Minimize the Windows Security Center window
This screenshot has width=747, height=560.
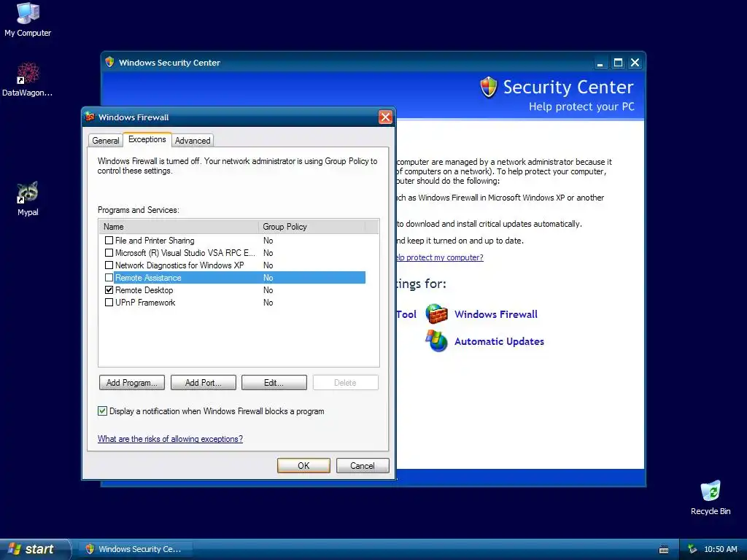(600, 63)
